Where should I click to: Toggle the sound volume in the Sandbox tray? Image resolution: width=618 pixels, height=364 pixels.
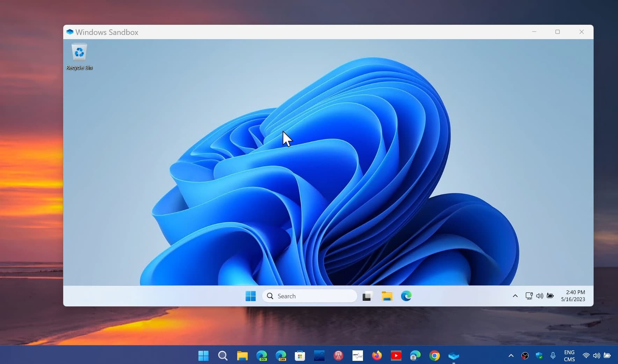pos(539,296)
